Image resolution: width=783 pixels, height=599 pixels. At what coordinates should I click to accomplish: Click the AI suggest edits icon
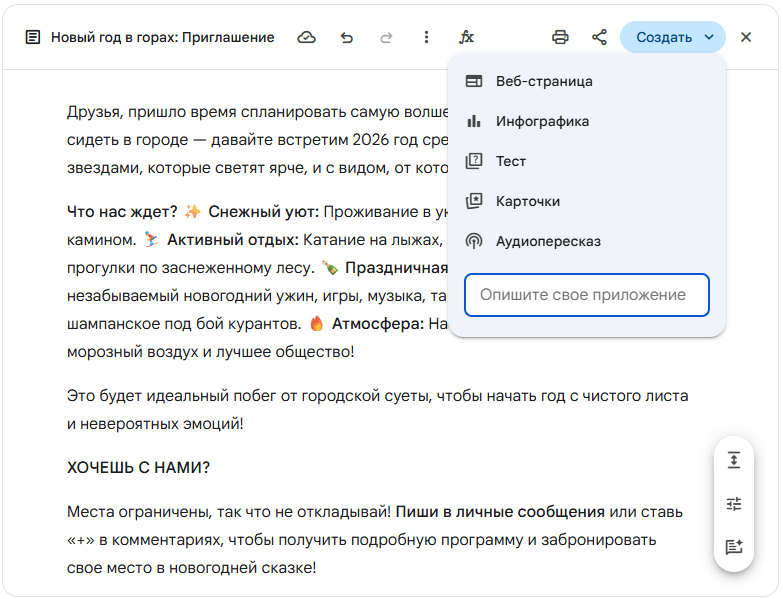[734, 547]
